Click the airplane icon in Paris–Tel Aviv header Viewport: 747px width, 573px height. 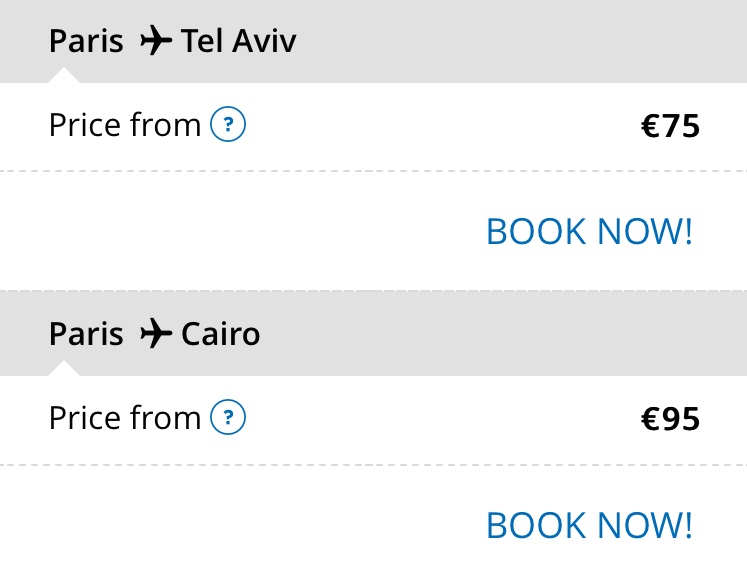[x=157, y=41]
